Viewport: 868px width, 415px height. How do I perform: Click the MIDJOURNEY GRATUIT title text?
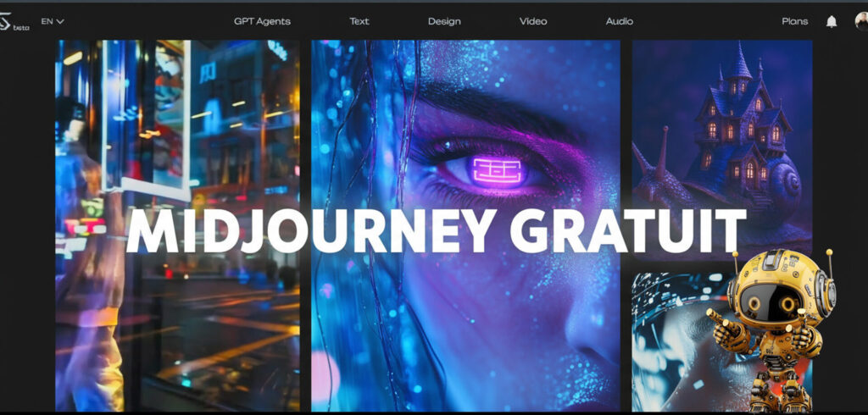(436, 230)
